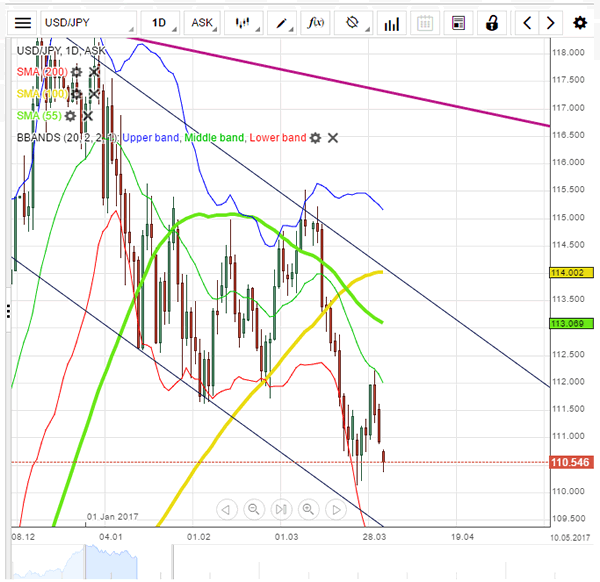Click the chart pan-right navigation button

click(336, 509)
